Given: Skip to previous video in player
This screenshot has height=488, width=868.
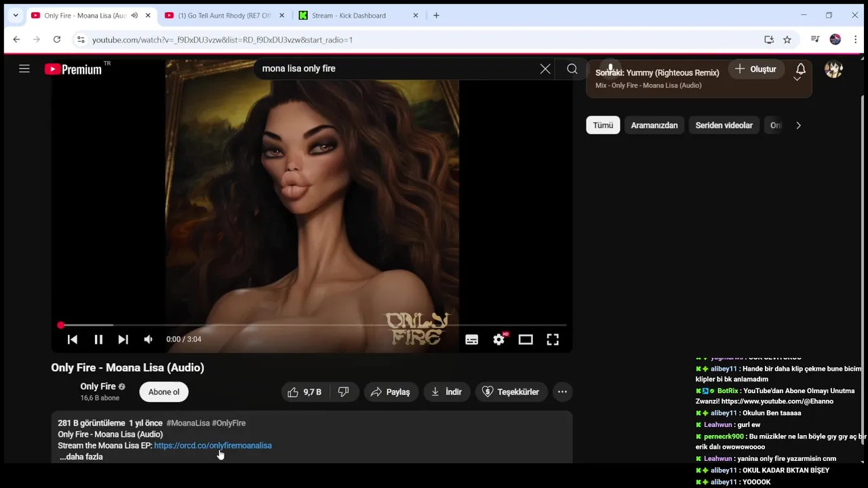Looking at the screenshot, I should coord(73,340).
